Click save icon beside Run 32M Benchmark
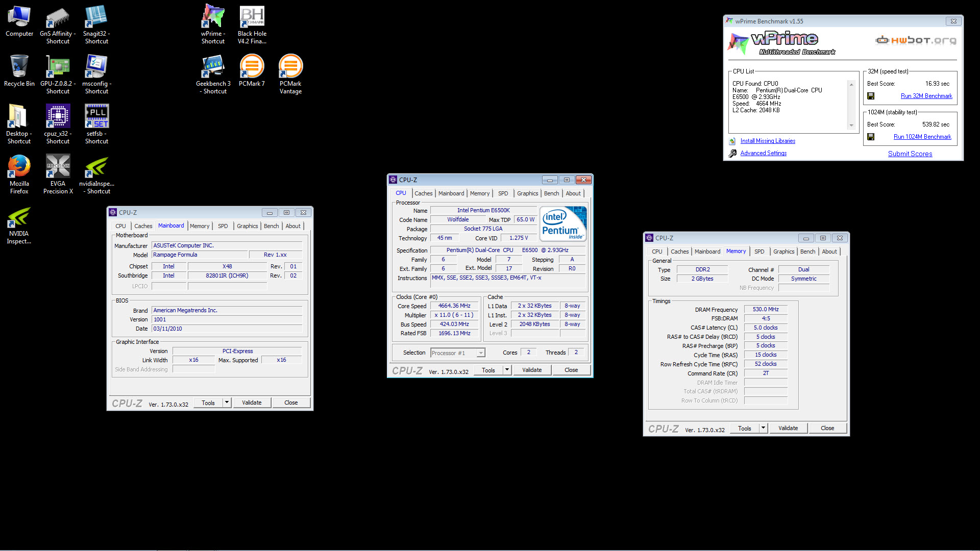980x551 pixels. pyautogui.click(x=871, y=96)
